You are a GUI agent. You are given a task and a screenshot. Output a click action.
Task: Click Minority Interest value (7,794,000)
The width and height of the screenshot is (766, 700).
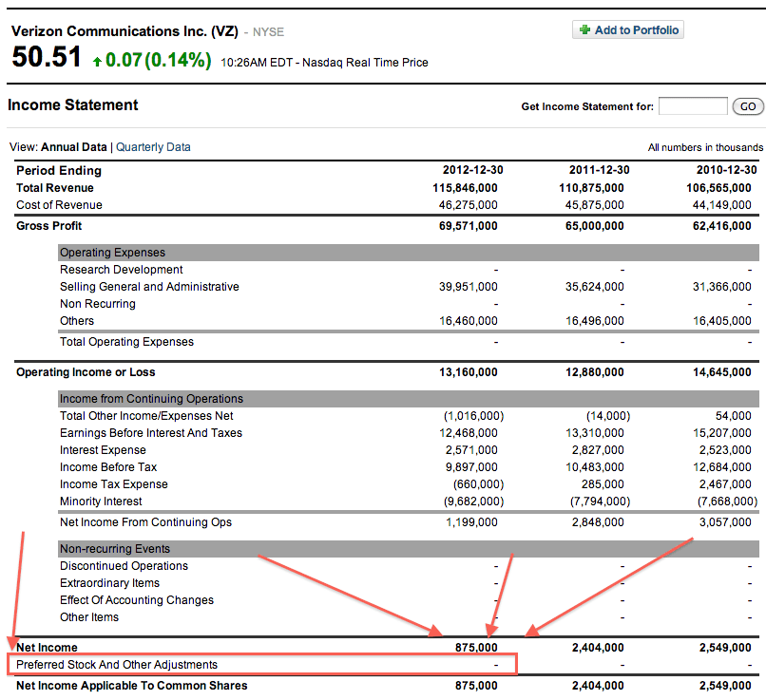tap(600, 501)
